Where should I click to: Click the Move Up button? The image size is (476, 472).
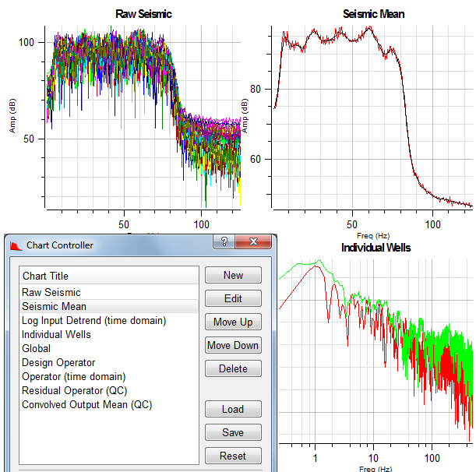tap(233, 322)
